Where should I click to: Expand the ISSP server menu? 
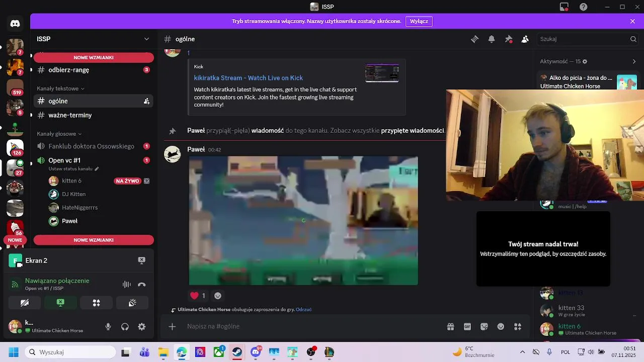click(146, 39)
